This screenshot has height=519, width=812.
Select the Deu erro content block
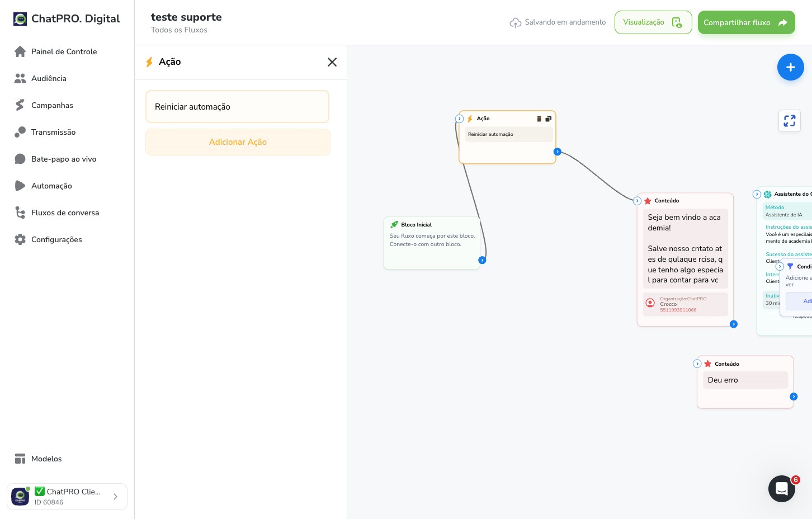pos(745,382)
